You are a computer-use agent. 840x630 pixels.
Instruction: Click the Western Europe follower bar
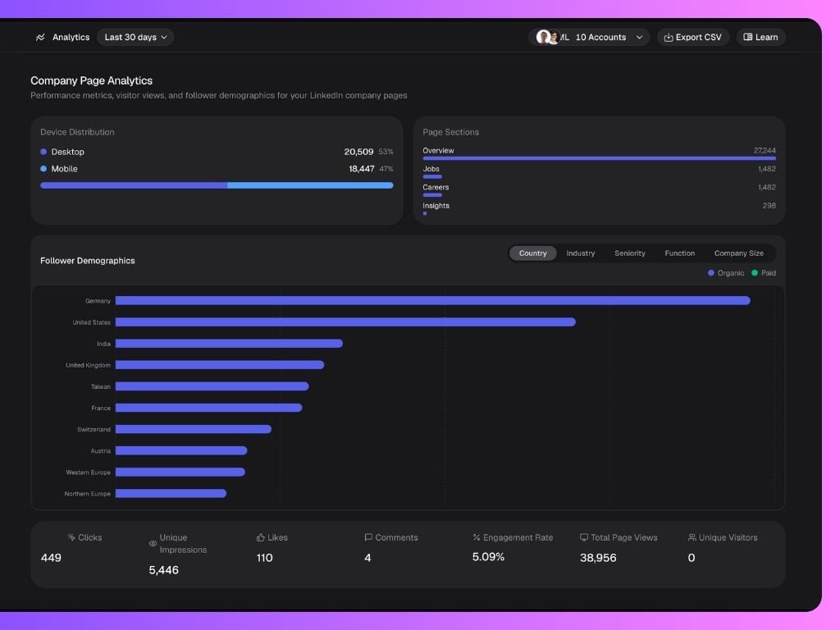click(x=180, y=472)
